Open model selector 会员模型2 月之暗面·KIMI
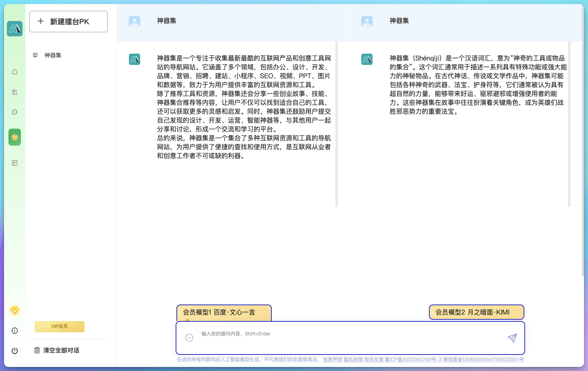This screenshot has height=371, width=588. point(477,312)
